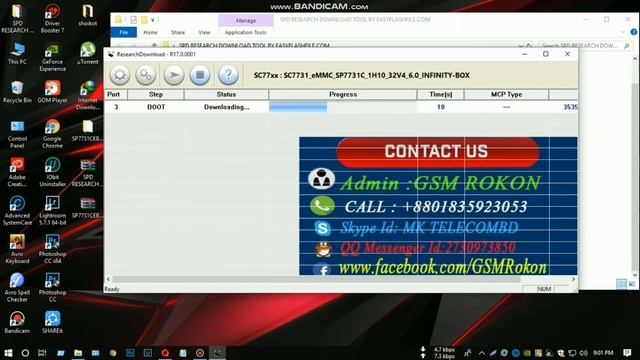Open File Explorer taskbar icon
640x360 pixels.
coord(78,353)
